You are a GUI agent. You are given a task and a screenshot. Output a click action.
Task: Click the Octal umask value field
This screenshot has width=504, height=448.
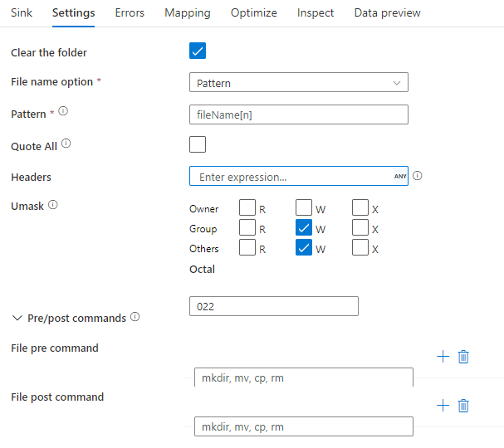[x=274, y=306]
